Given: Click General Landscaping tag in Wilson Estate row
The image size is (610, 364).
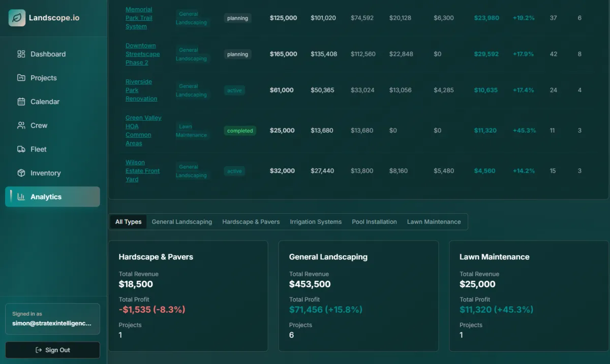Looking at the screenshot, I should [192, 171].
